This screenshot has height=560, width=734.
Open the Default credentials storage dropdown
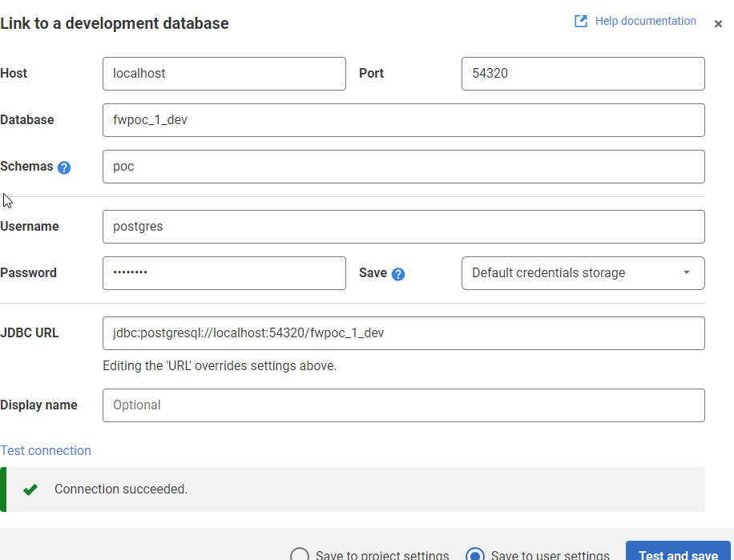583,273
